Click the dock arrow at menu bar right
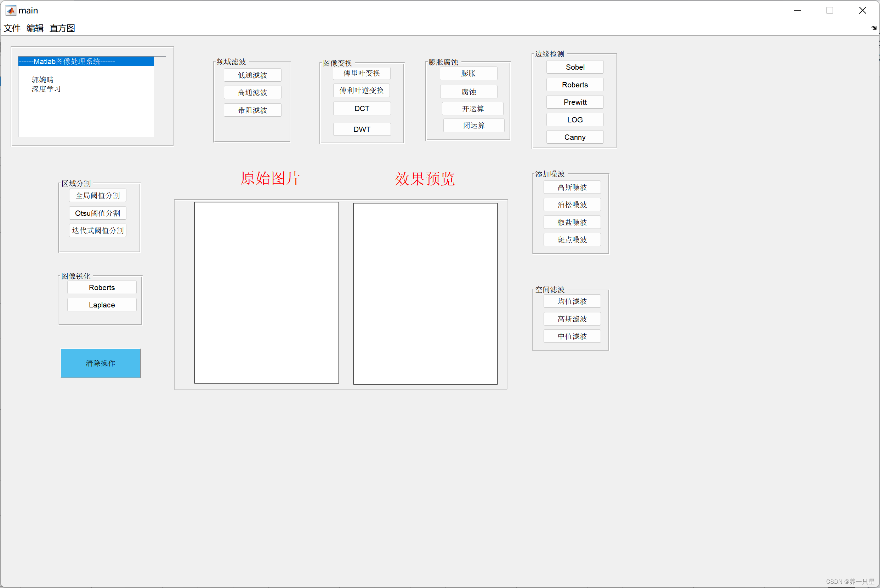The height and width of the screenshot is (588, 880). [x=874, y=28]
